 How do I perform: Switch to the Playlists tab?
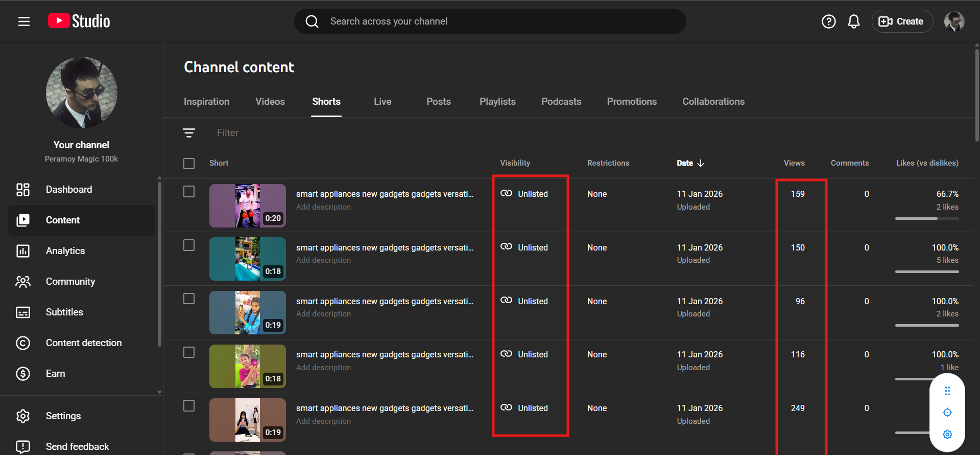tap(497, 102)
